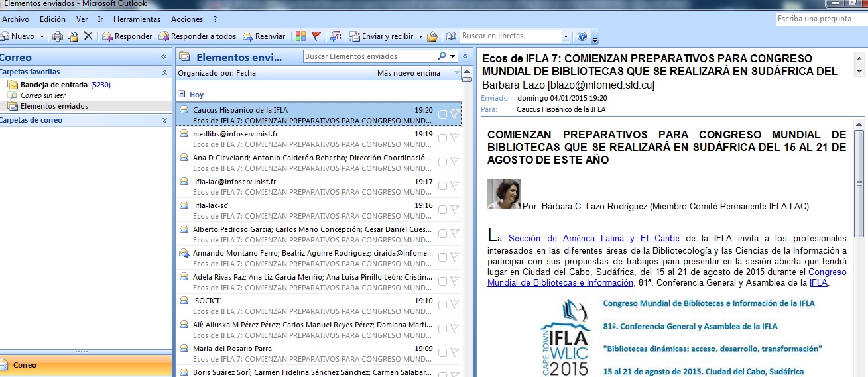This screenshot has width=868, height=377.
Task: Open the Acciones menu
Action: [187, 19]
